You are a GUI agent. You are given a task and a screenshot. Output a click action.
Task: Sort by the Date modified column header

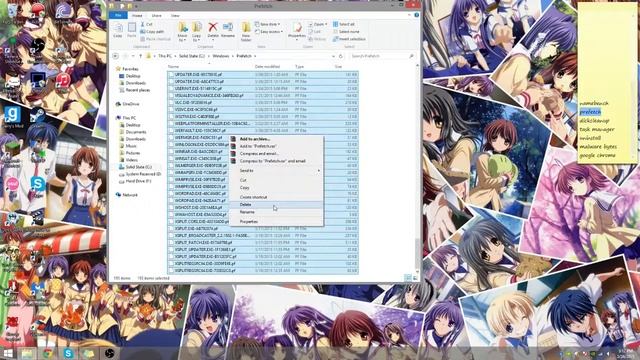pos(273,66)
